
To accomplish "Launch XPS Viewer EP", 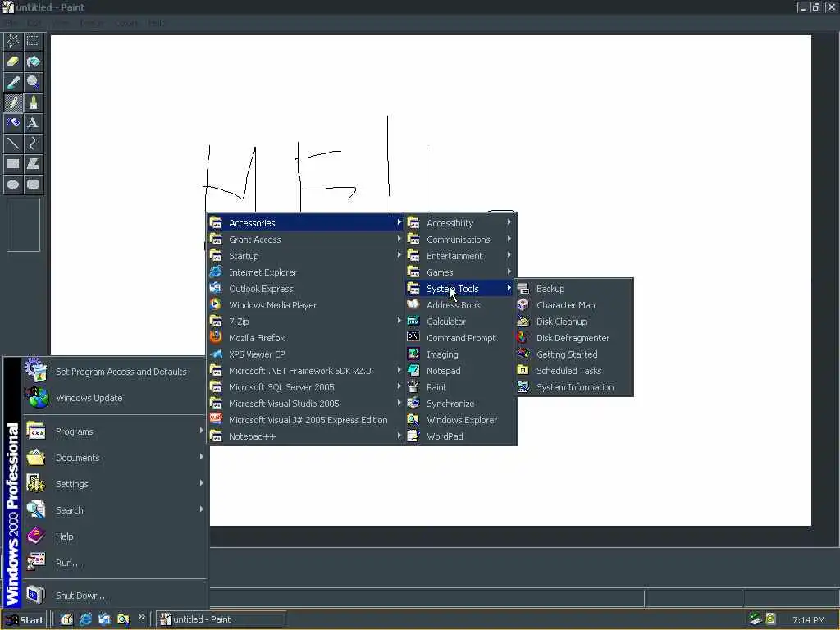I will (305, 354).
